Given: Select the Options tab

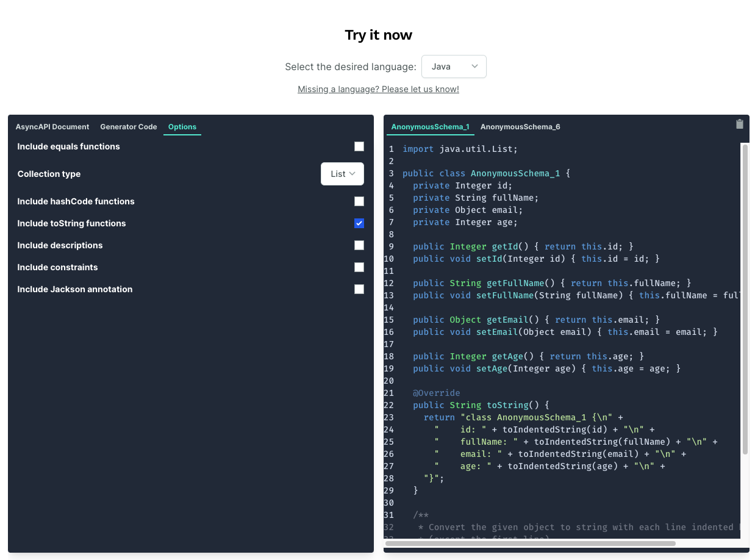Looking at the screenshot, I should coord(182,127).
